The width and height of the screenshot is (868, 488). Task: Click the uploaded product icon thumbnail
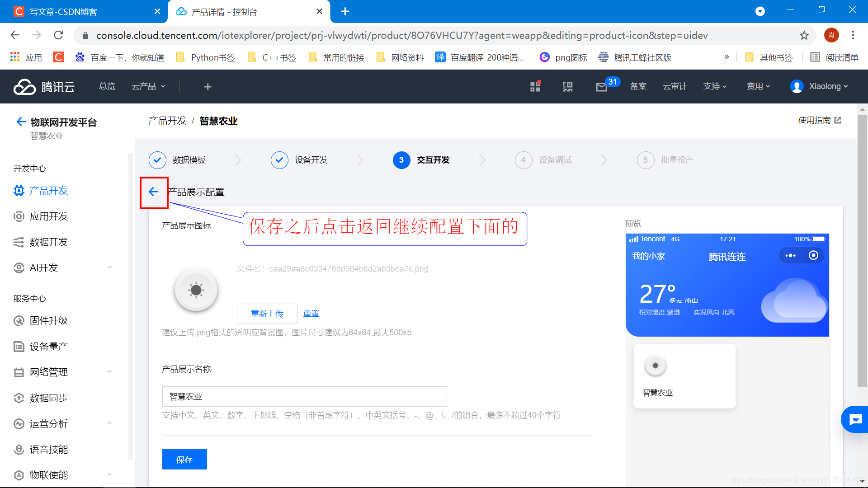(x=196, y=290)
